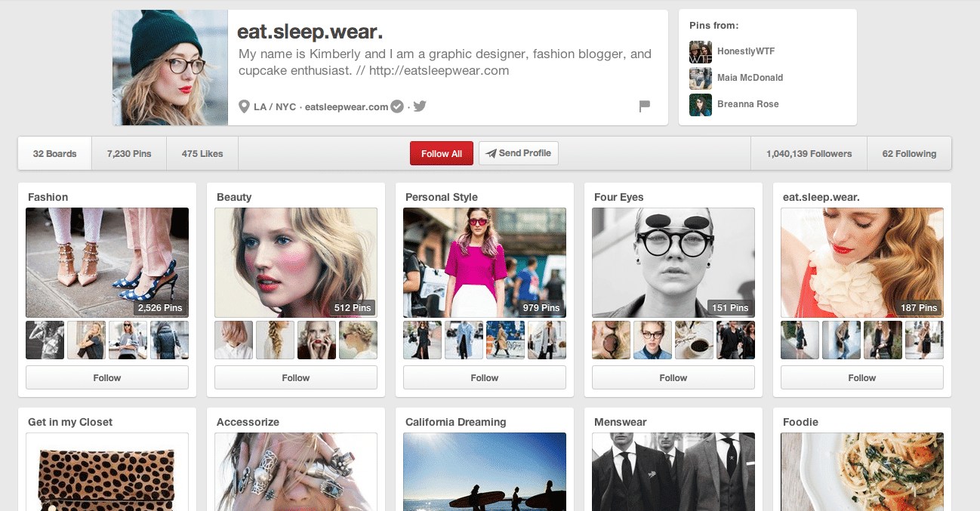Follow the Personal Style board

pyautogui.click(x=485, y=377)
